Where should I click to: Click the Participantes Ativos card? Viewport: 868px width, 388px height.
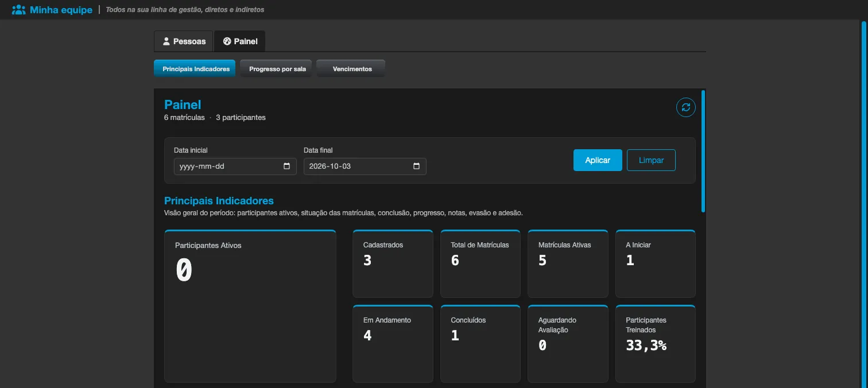(x=250, y=306)
